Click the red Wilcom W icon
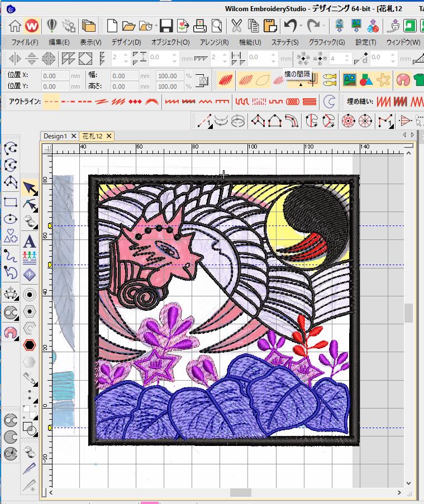Image resolution: width=424 pixels, height=504 pixels. click(31, 26)
